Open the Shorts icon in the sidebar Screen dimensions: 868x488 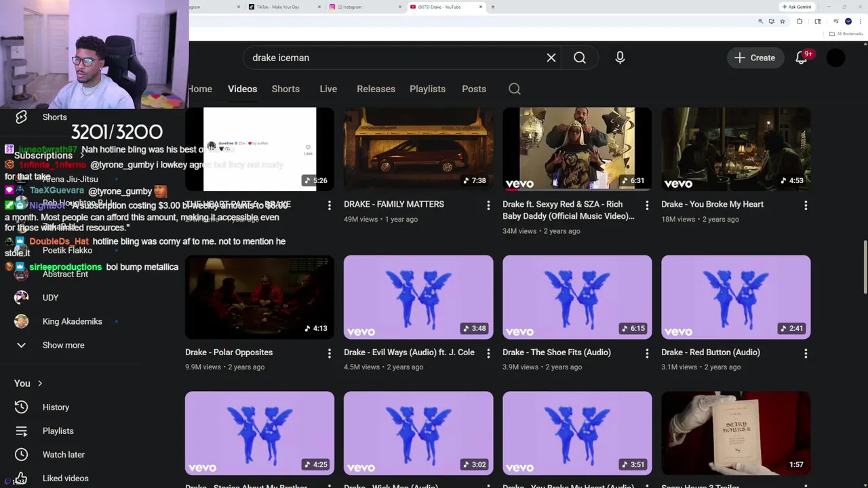21,117
